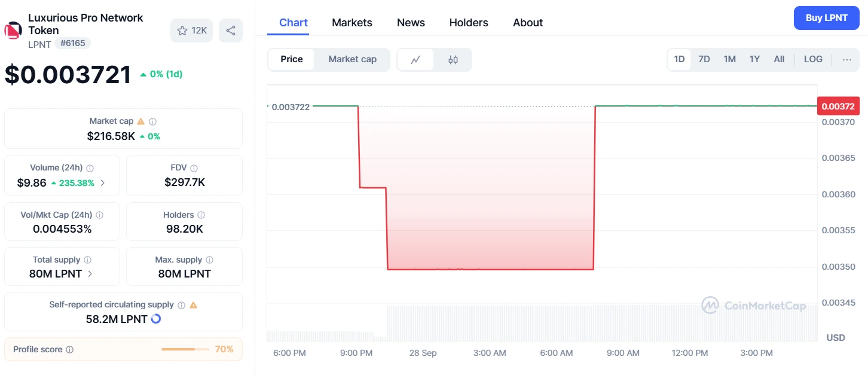Click the 0.00350 price axis label
This screenshot has width=868, height=378.
click(838, 267)
